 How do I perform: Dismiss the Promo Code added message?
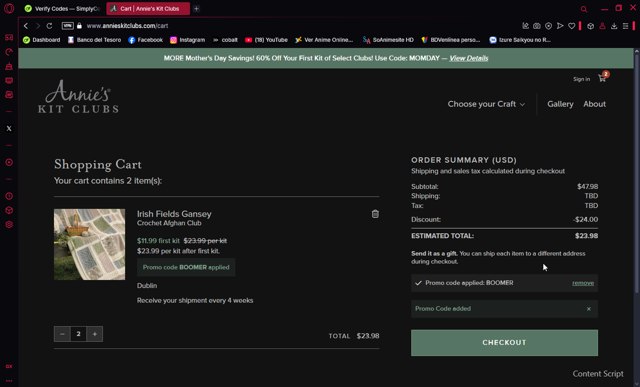[589, 309]
